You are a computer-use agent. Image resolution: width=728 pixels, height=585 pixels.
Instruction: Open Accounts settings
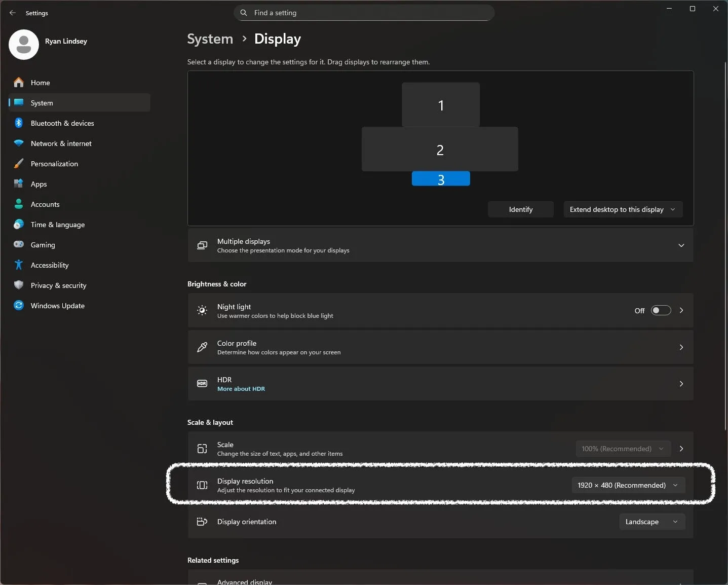point(80,204)
